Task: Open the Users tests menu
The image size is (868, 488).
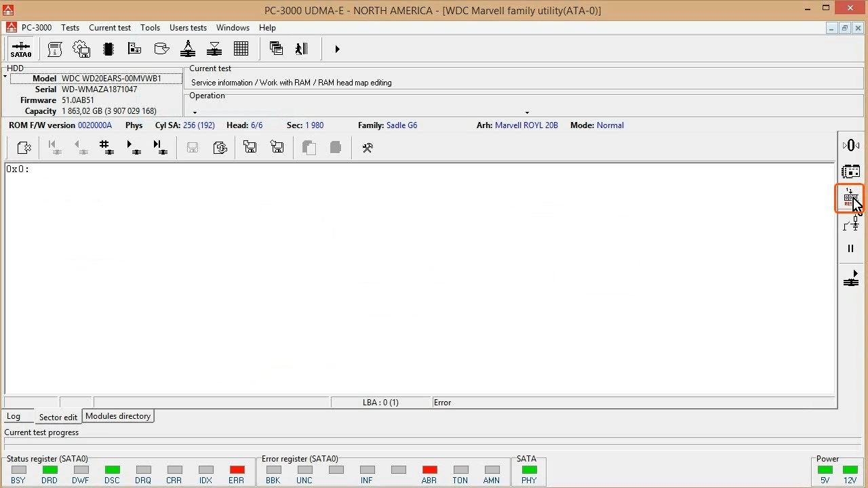Action: [x=188, y=28]
